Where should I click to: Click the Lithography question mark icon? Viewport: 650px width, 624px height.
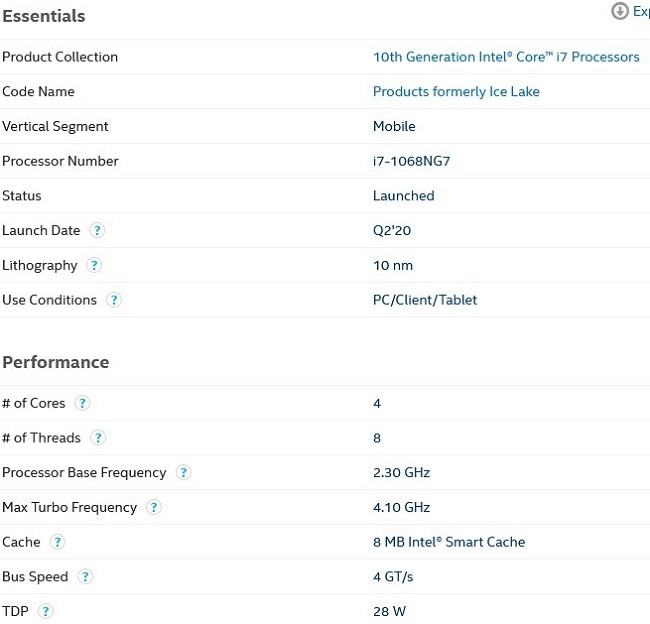[x=94, y=265]
